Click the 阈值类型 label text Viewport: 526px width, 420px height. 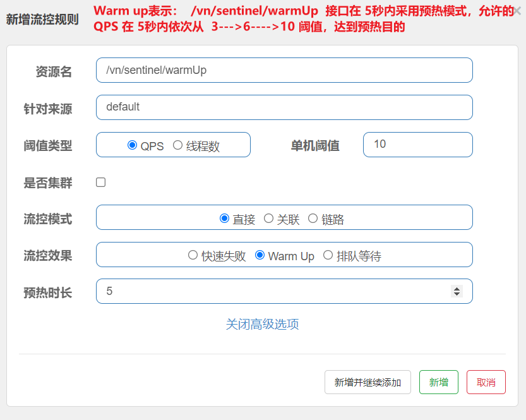(x=47, y=146)
